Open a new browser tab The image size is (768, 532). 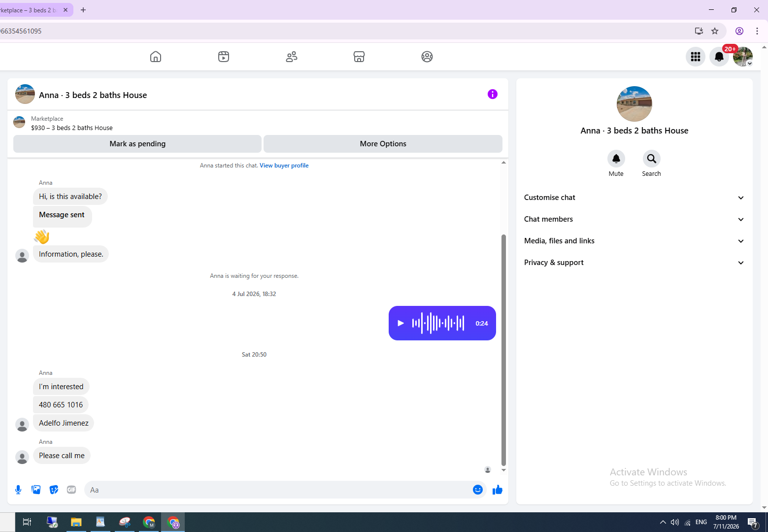(83, 10)
